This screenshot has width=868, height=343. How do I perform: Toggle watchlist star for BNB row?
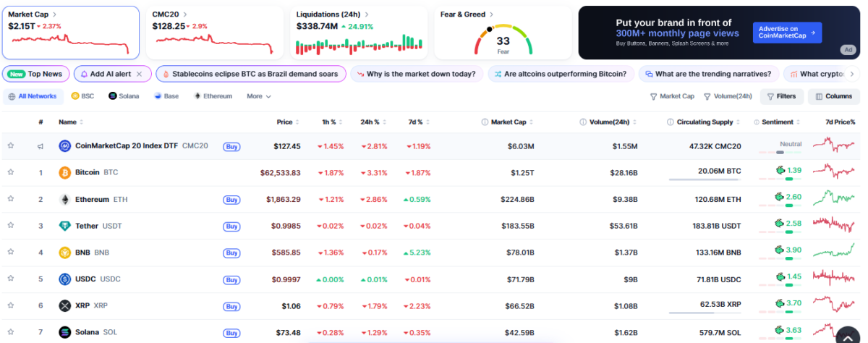click(11, 253)
